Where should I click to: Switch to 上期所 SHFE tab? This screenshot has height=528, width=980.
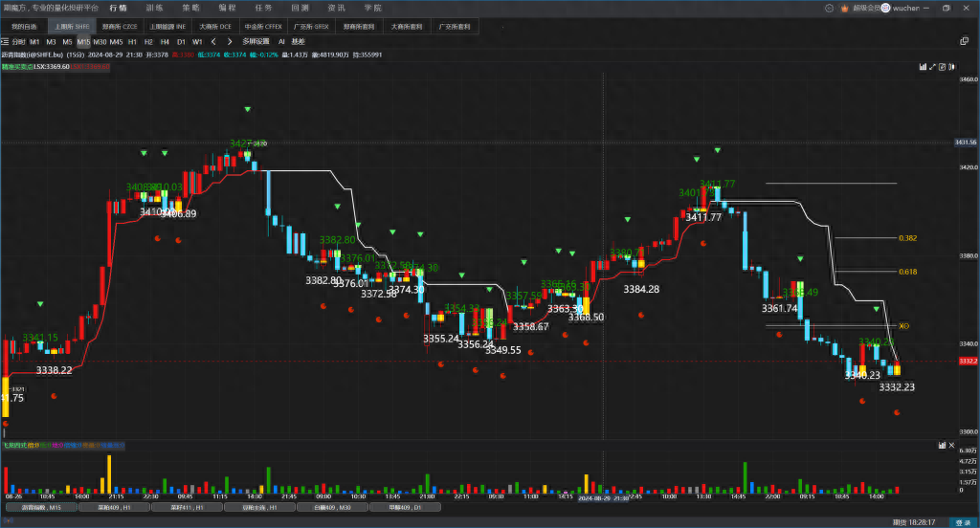click(x=72, y=27)
